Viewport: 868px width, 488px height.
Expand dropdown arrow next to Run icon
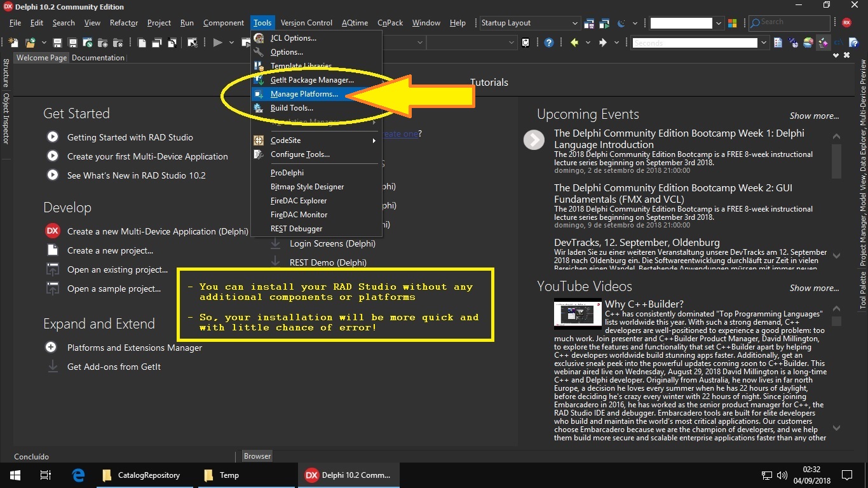232,43
